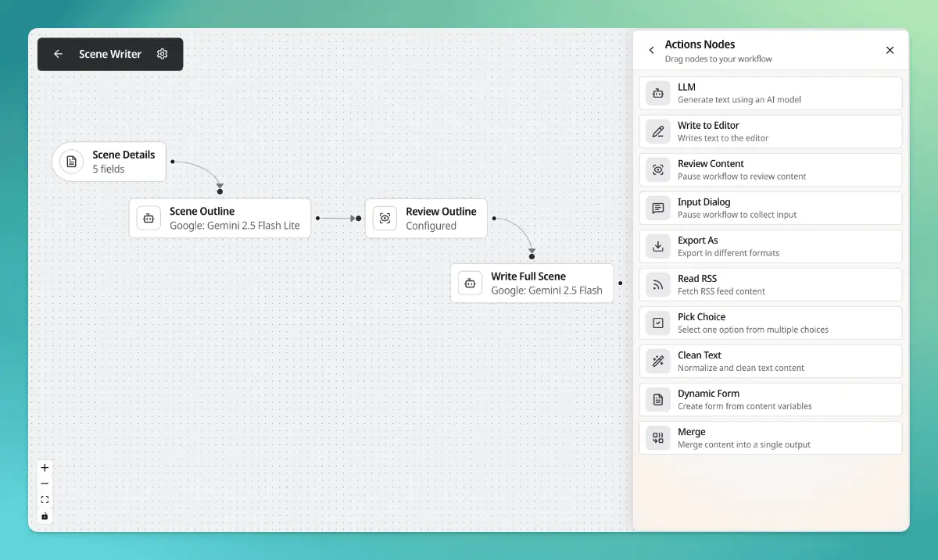The height and width of the screenshot is (560, 938).
Task: Select the Read RSS feed icon
Action: 658,284
